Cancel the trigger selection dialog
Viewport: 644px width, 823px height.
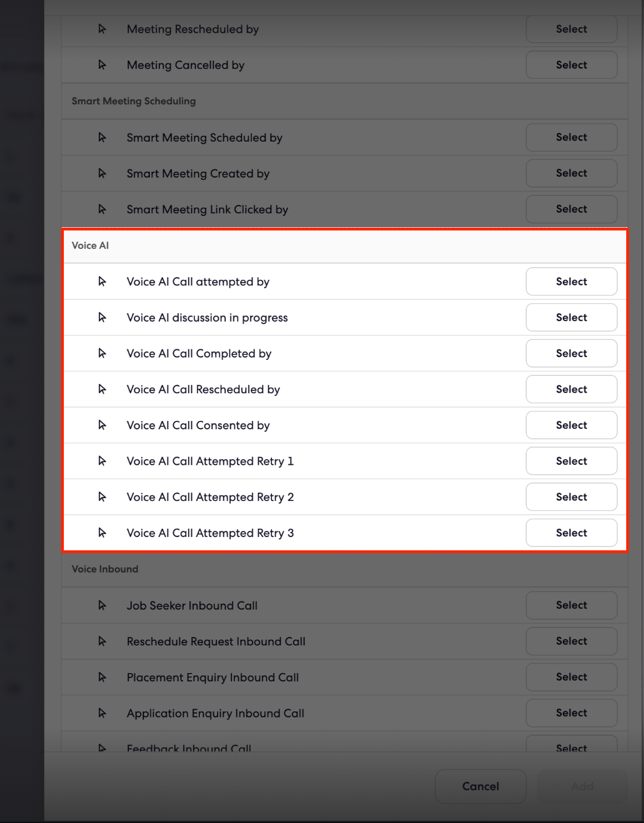[481, 786]
